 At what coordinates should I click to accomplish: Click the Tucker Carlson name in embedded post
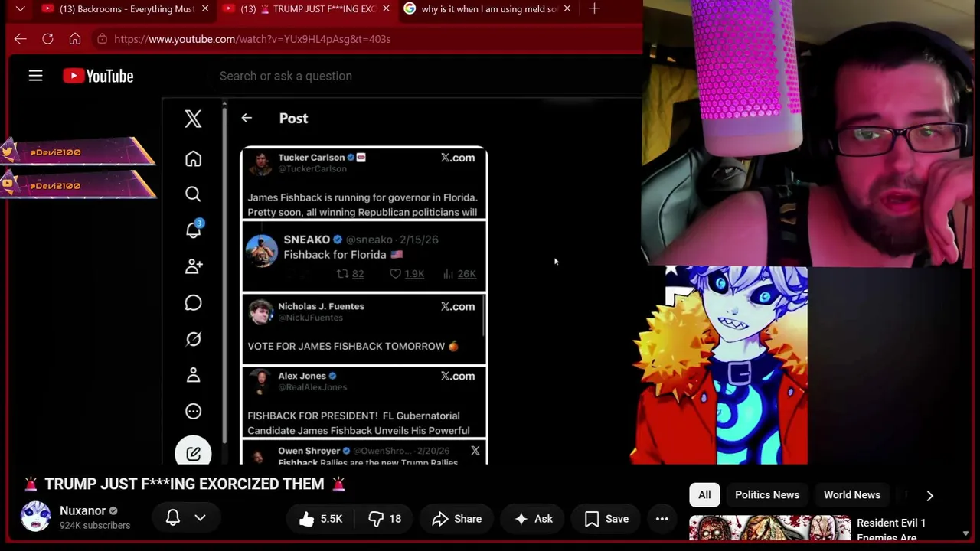point(311,158)
